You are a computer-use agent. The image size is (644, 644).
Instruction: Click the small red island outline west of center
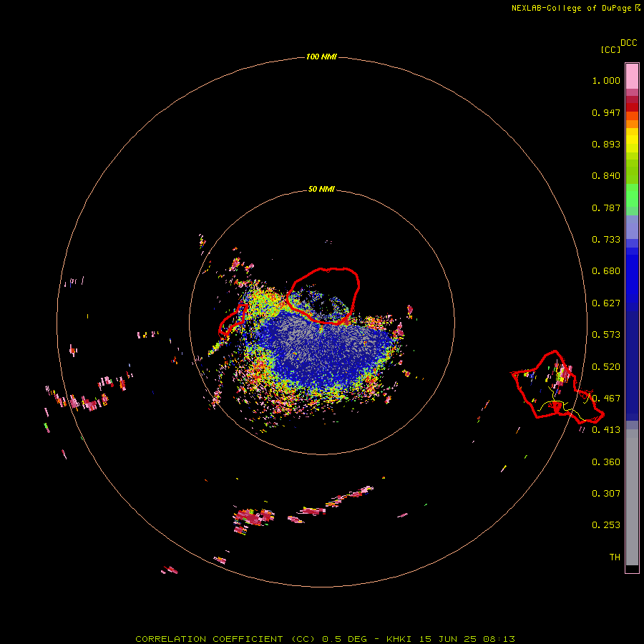pos(233,320)
